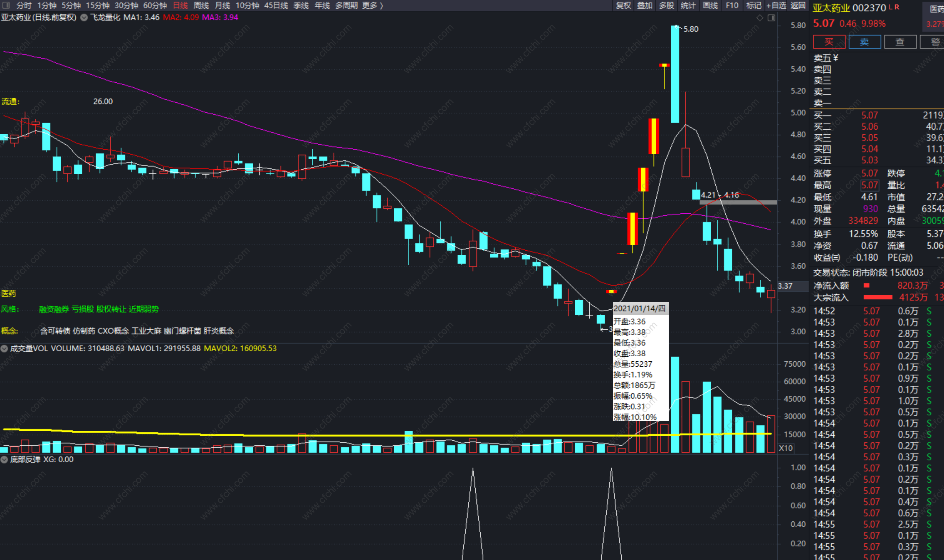Open the 飞龙量化 indicator dropdown circle

point(84,17)
